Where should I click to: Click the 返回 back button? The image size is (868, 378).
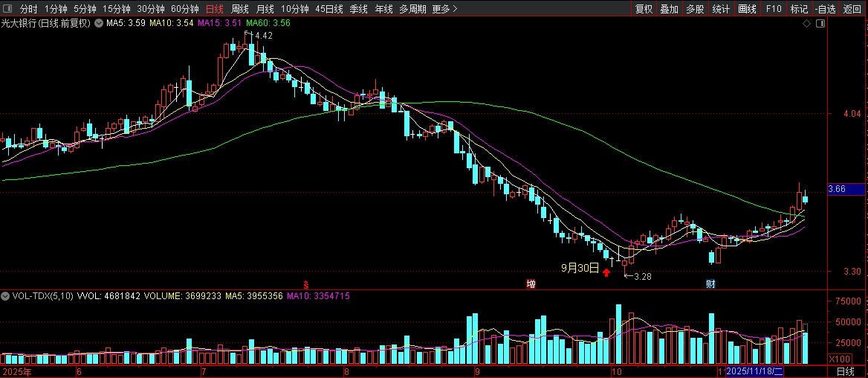click(x=852, y=9)
